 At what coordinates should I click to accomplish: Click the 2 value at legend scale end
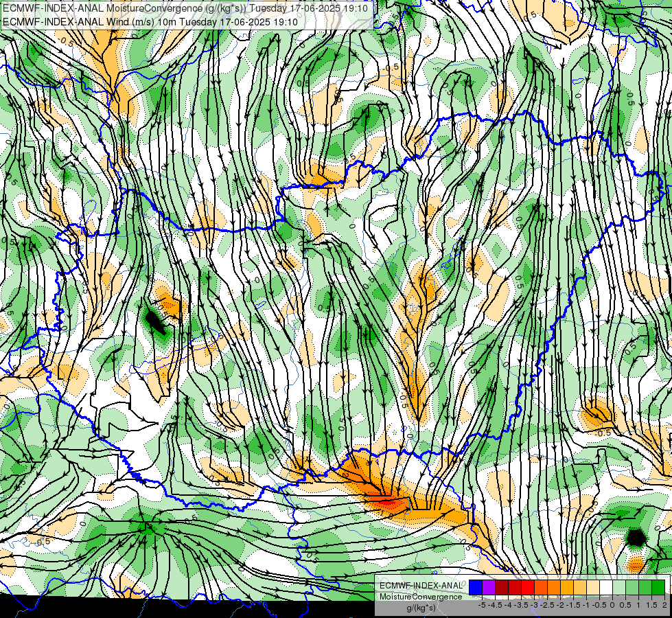664,605
